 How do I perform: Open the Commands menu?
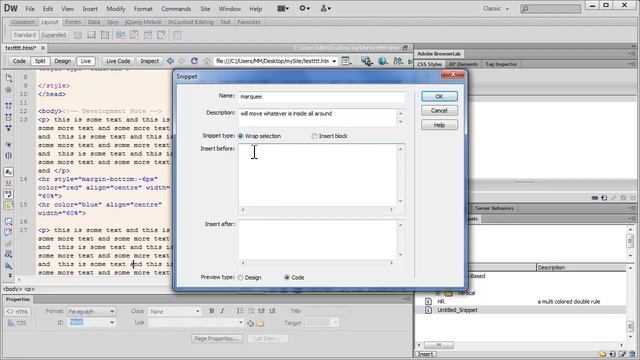point(176,9)
